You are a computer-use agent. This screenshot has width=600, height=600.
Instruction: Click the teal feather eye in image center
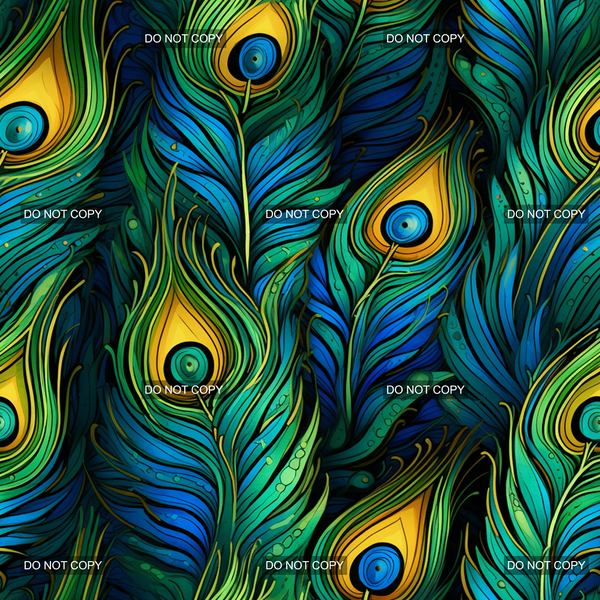pos(186,362)
